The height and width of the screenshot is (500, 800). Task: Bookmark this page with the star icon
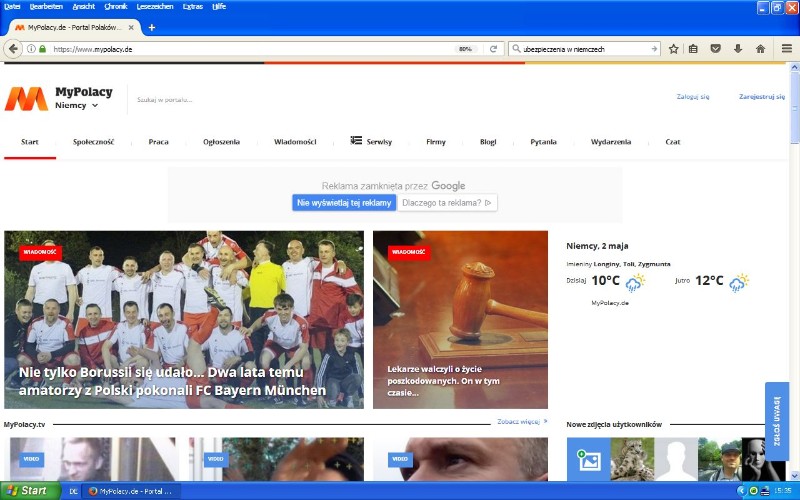coord(674,48)
